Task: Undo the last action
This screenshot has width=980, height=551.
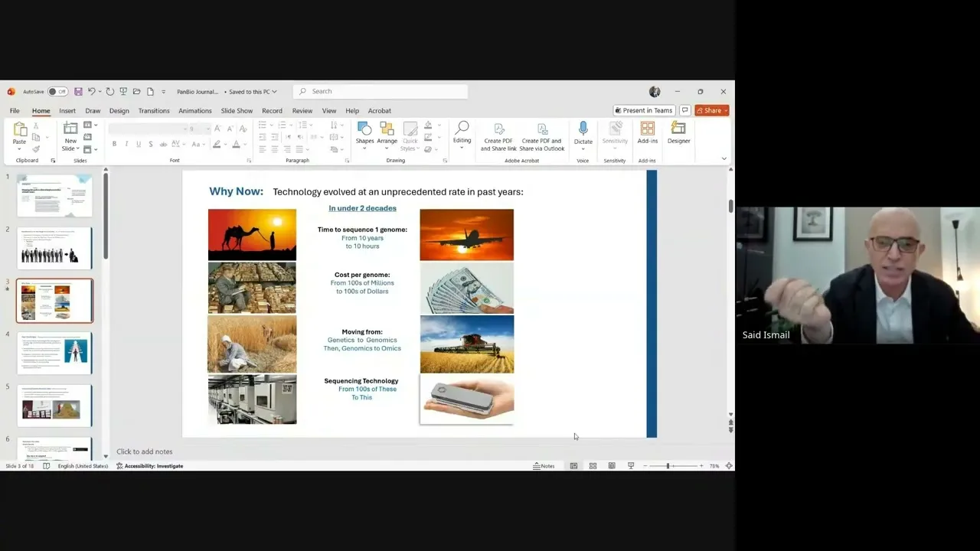Action: (91, 92)
